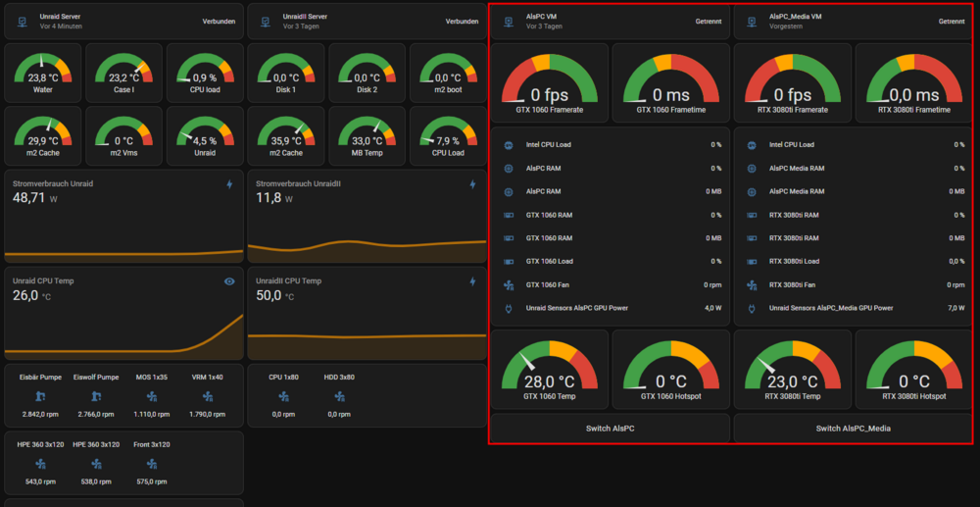Click the Switch AlsPC button
The image size is (980, 507).
tap(610, 429)
